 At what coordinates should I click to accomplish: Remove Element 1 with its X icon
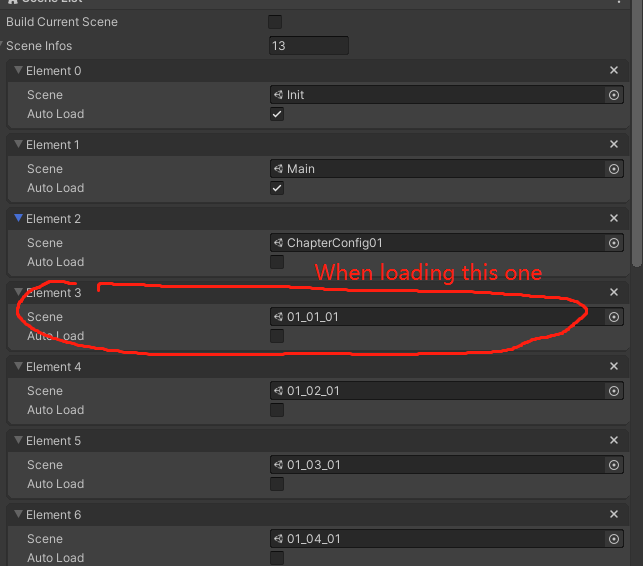tap(614, 144)
